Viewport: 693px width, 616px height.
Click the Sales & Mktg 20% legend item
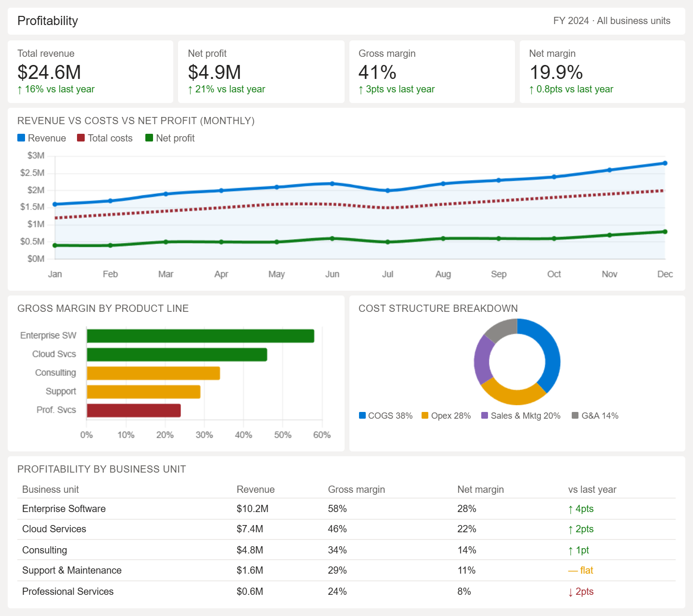click(521, 415)
